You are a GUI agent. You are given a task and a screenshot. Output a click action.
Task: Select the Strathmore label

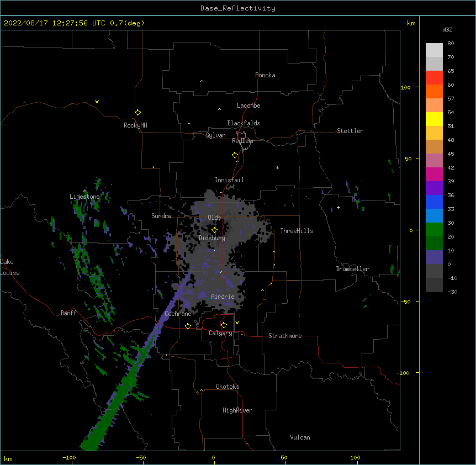(285, 336)
